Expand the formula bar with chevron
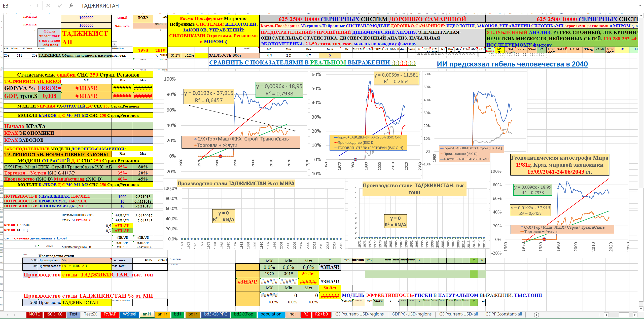The image size is (644, 319). pyautogui.click(x=640, y=6)
